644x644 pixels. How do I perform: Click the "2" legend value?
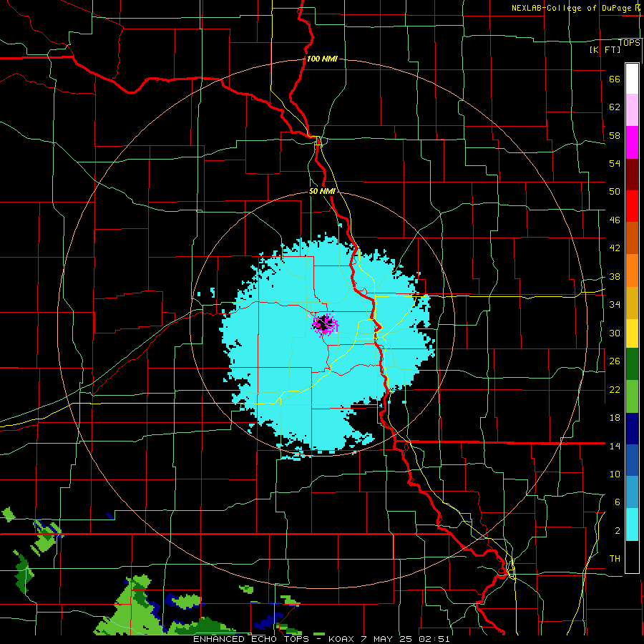point(618,531)
